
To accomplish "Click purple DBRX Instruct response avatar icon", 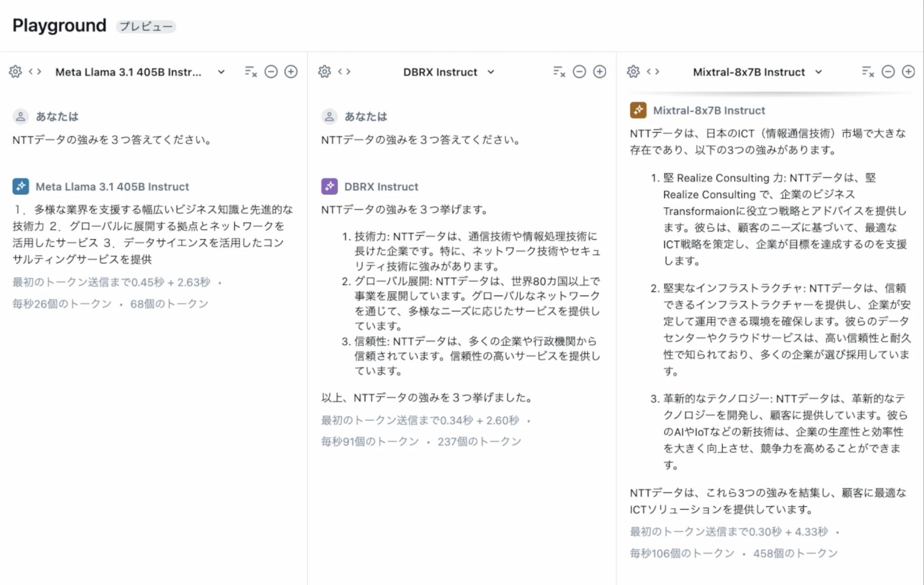I will 329,186.
